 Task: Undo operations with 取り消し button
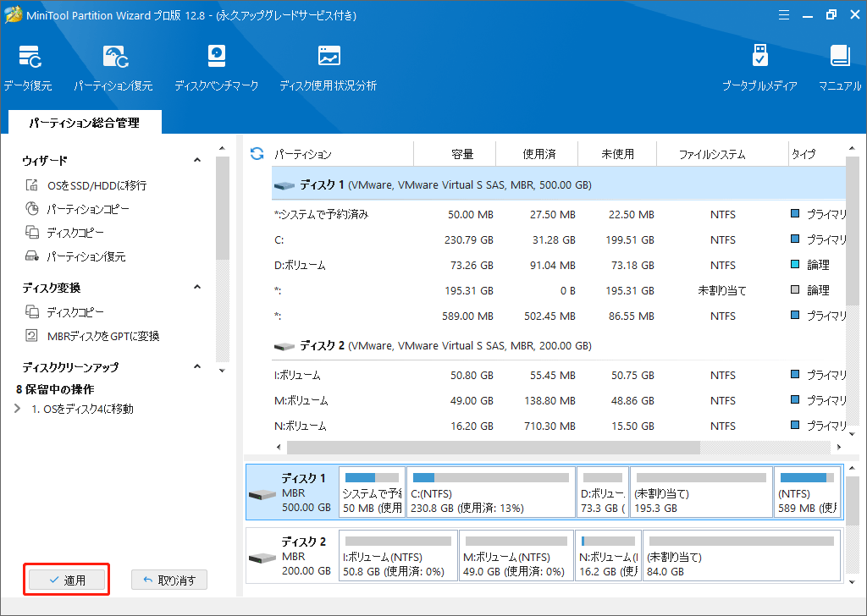pos(166,580)
